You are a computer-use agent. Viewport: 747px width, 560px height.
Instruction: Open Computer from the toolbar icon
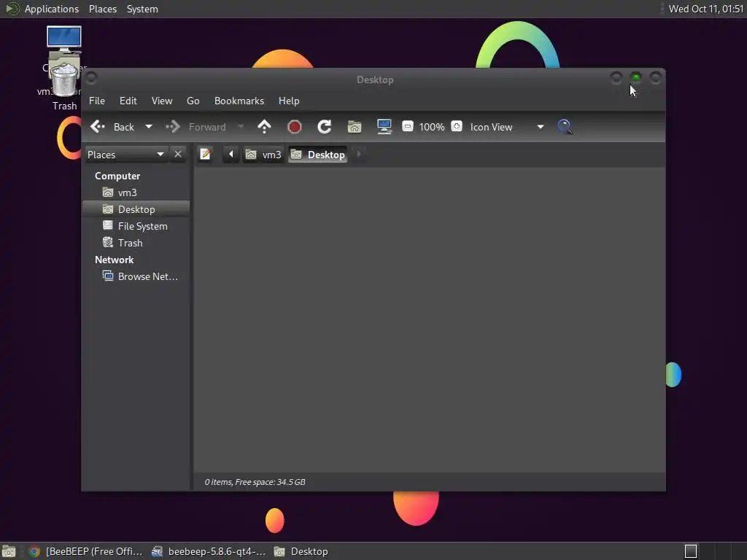(x=384, y=127)
